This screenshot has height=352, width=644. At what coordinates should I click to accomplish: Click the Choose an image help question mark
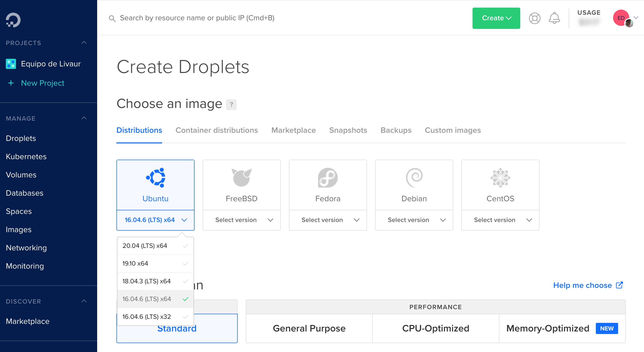coord(231,104)
